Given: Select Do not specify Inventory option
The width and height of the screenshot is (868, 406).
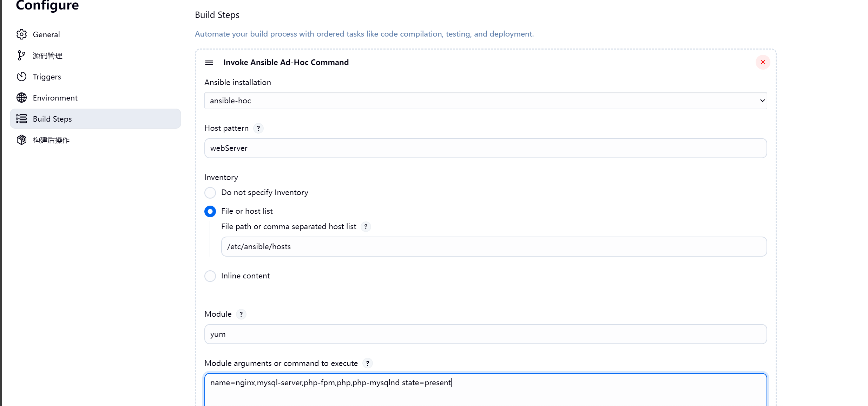Looking at the screenshot, I should click(x=210, y=193).
